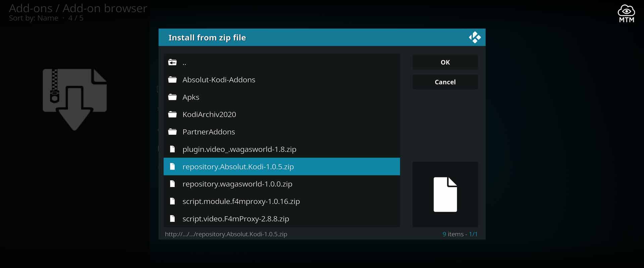The width and height of the screenshot is (644, 268).
Task: Click file icon beside repository.wagasworld-1.0.0.zip
Action: [172, 184]
